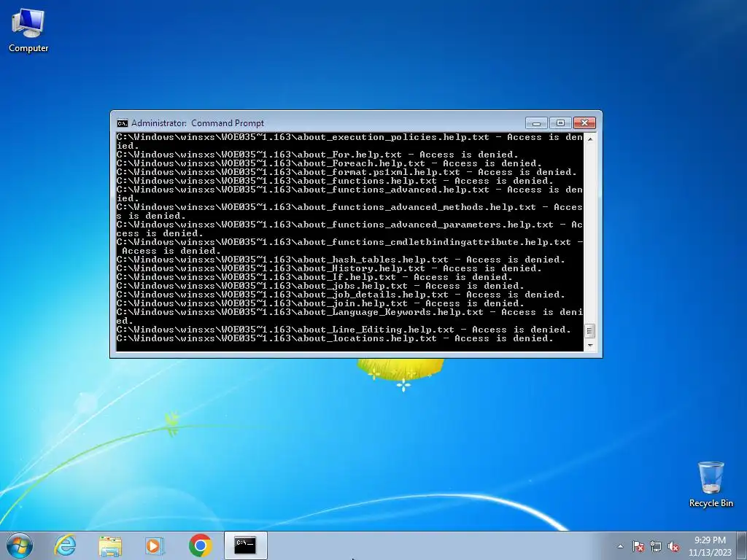This screenshot has width=747, height=560.
Task: Click the Command Prompt scrollbar up arrow
Action: [x=590, y=139]
